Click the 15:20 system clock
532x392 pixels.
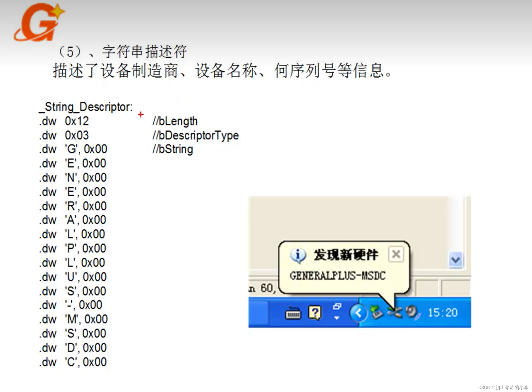coord(443,313)
